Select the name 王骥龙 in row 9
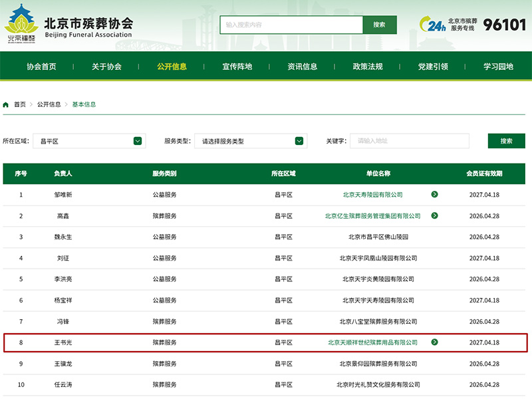The width and height of the screenshot is (532, 399). 63,364
